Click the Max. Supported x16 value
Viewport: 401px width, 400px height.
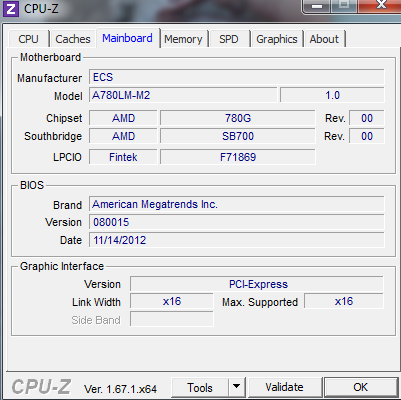tap(344, 302)
